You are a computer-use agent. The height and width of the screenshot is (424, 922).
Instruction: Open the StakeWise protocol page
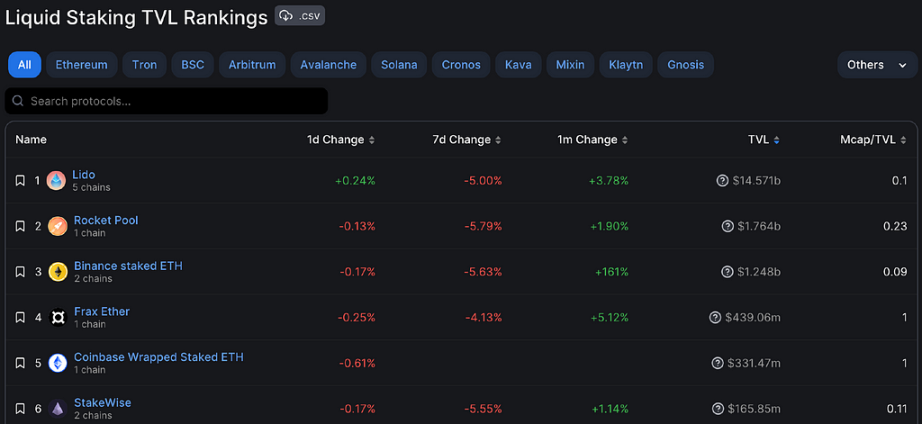tap(102, 403)
